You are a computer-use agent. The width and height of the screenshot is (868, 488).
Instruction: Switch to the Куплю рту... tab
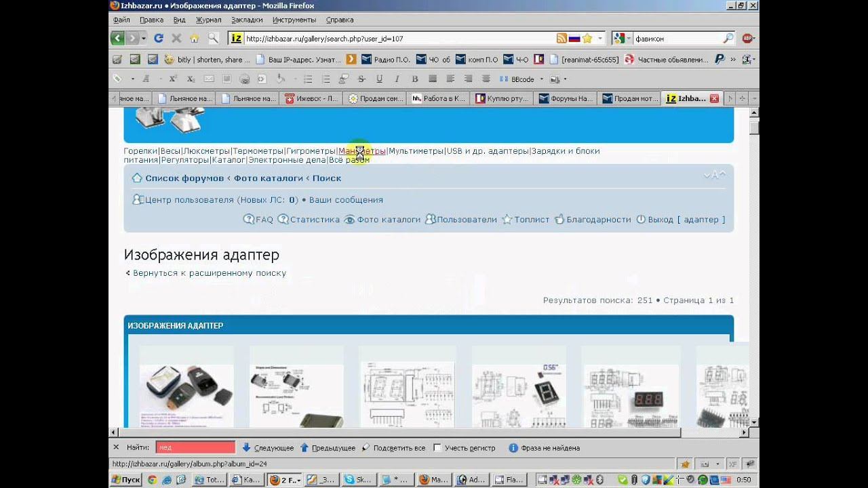click(x=502, y=98)
